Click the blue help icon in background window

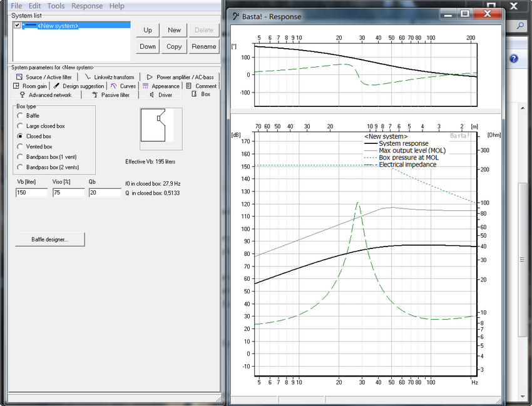coord(514,59)
